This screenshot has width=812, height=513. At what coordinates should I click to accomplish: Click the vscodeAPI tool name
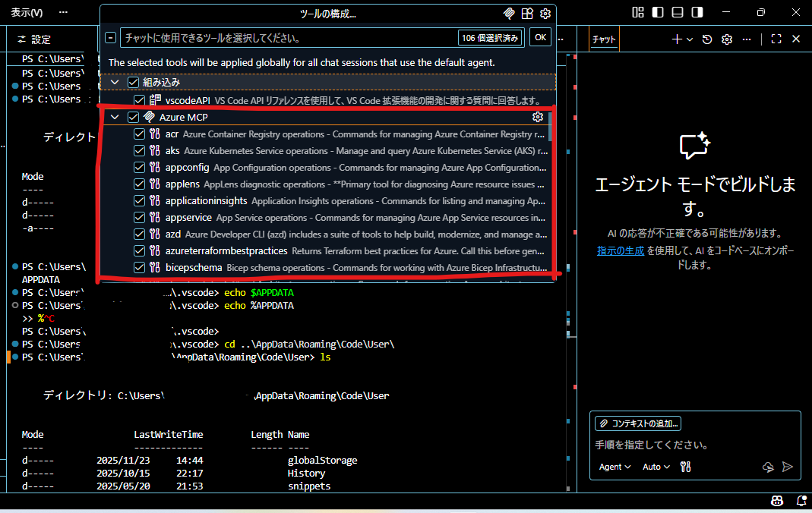[188, 100]
